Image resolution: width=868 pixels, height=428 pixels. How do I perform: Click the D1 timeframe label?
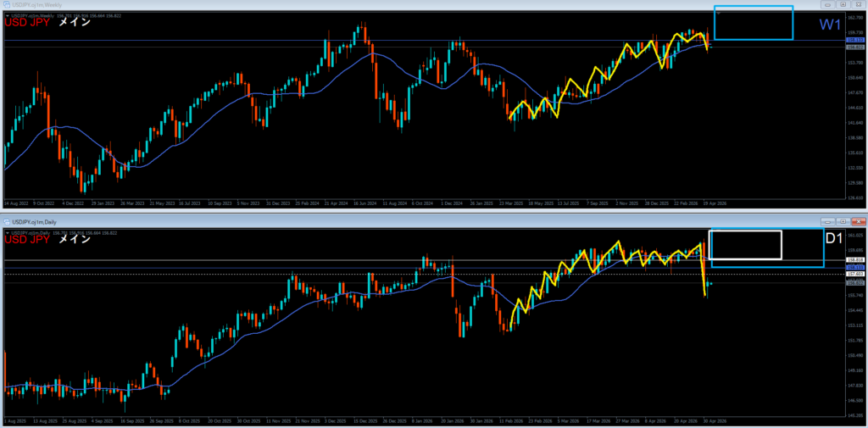pyautogui.click(x=834, y=239)
